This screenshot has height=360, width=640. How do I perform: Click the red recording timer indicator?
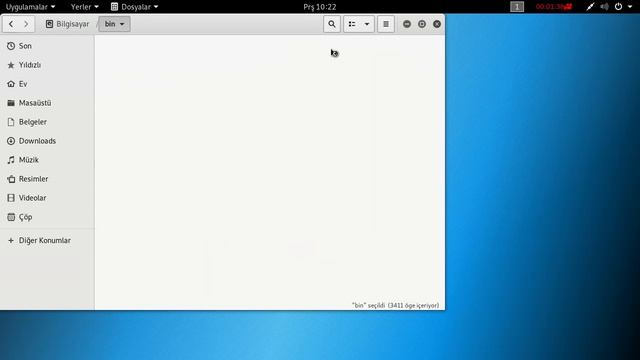click(554, 7)
